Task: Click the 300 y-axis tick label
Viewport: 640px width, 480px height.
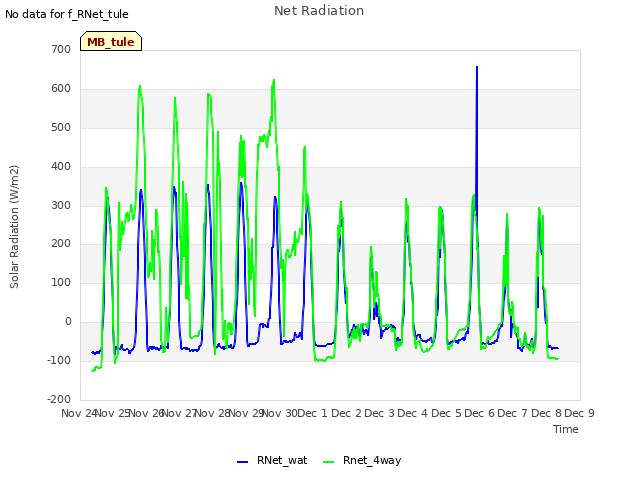Action: point(61,205)
